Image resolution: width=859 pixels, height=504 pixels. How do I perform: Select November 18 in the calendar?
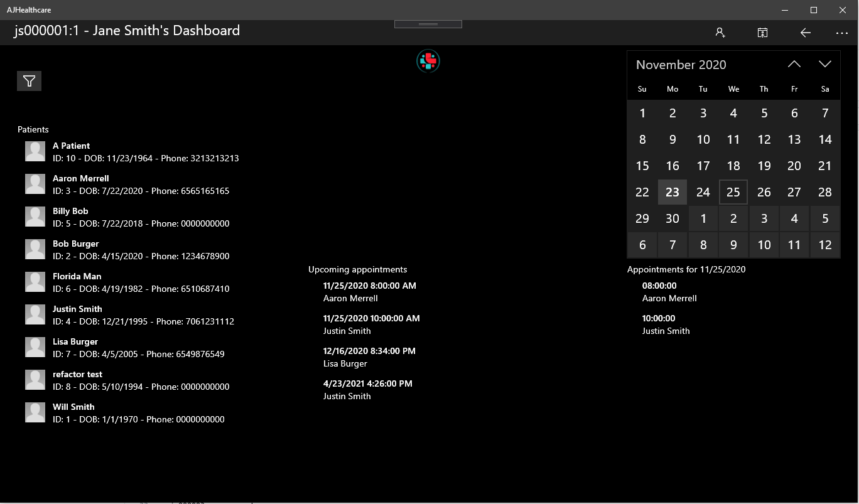733,166
